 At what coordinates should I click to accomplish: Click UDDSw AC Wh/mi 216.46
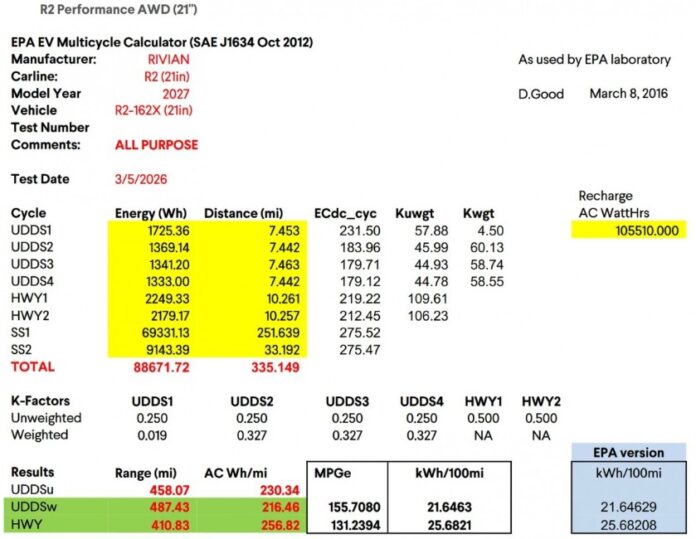click(x=281, y=507)
